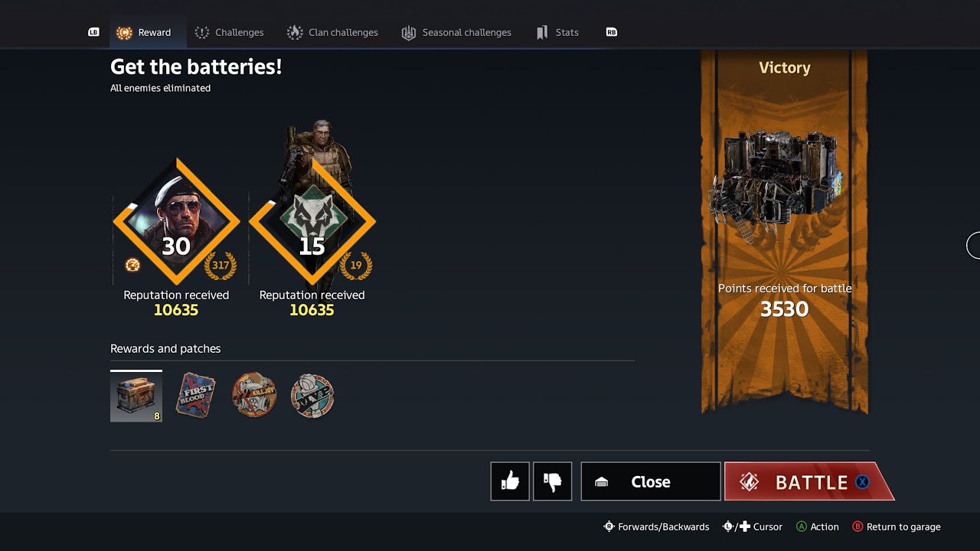Open the Seasonal challenges tab

[456, 32]
